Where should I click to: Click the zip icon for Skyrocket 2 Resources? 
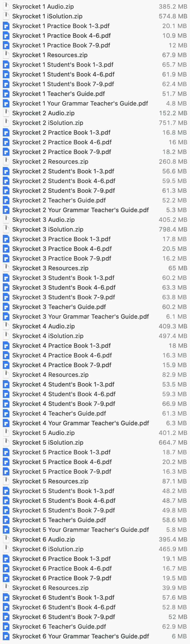click(6, 162)
